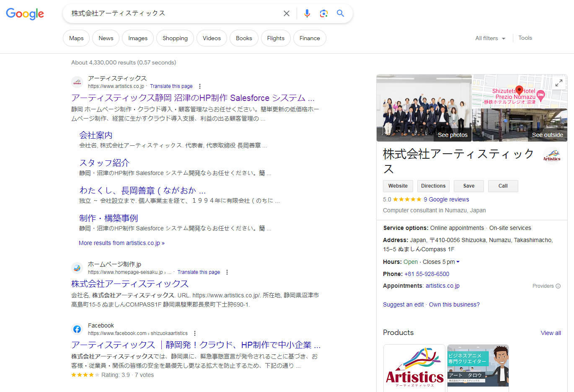Screen dimensions: 574x392
Task: Clear the search box text
Action: click(287, 13)
